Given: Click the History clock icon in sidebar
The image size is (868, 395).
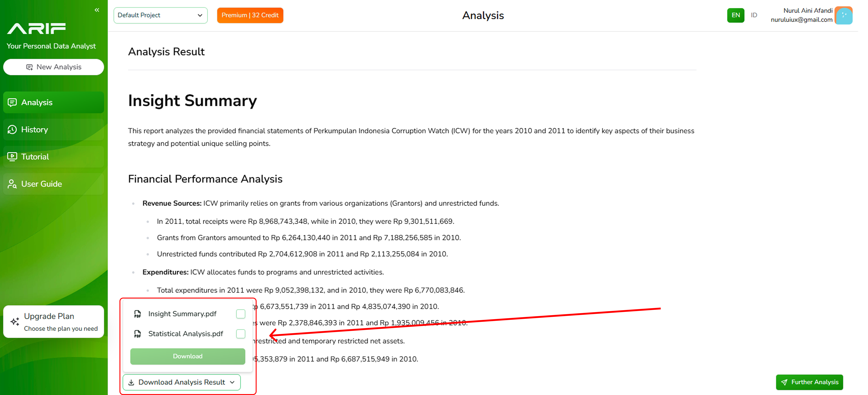Looking at the screenshot, I should pos(12,130).
